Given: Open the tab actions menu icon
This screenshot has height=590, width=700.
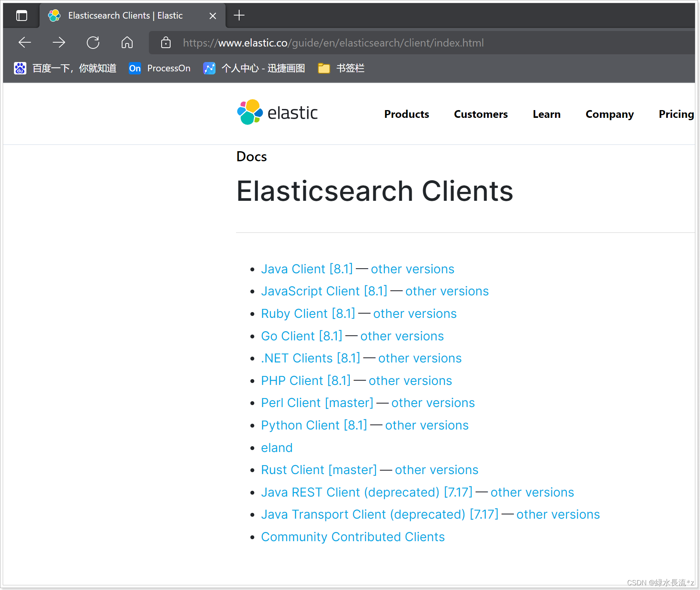Looking at the screenshot, I should point(22,16).
